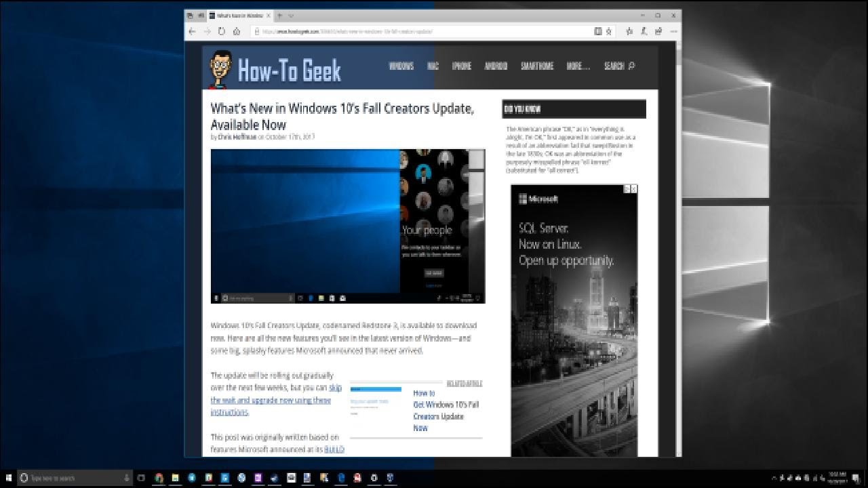Screen dimensions: 868x488
Task: Click the Cortana microphone icon
Action: 127,478
